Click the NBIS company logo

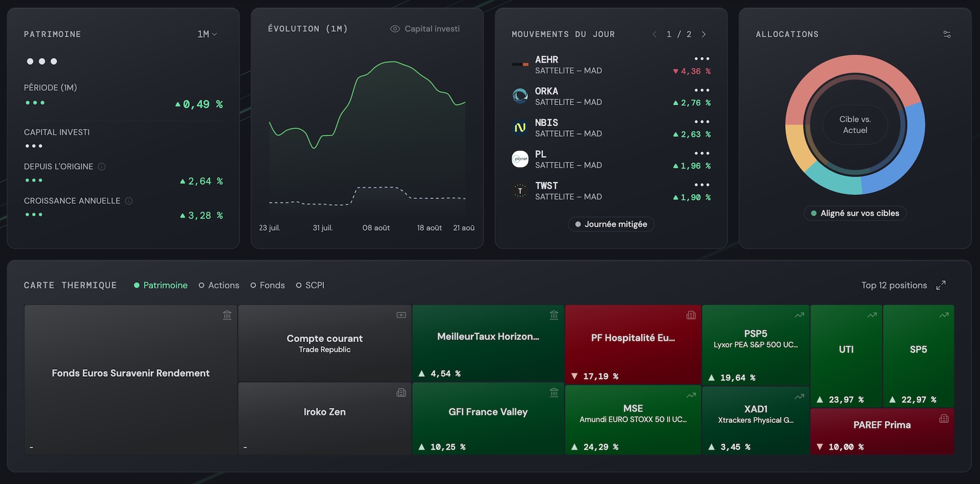point(520,128)
